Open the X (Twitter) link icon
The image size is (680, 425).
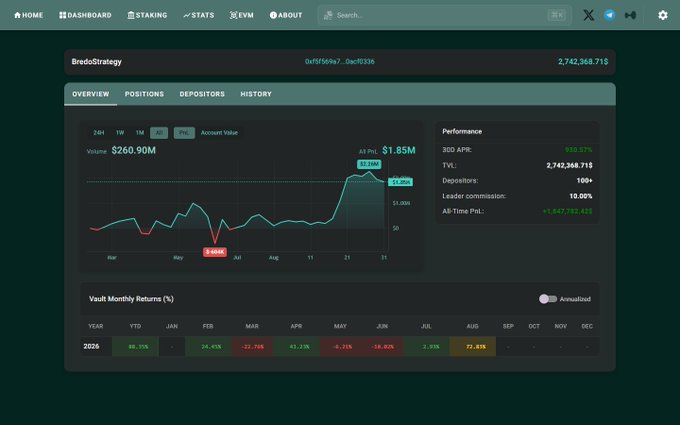click(588, 15)
